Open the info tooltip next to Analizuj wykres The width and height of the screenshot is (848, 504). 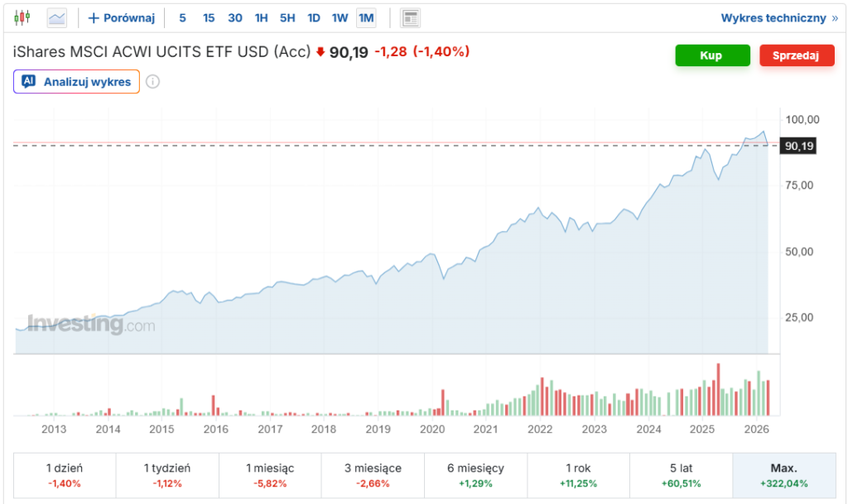(x=152, y=82)
